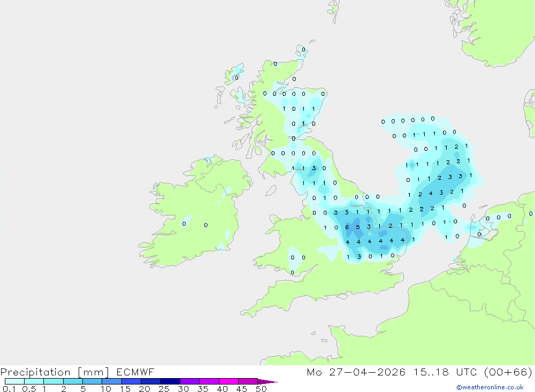Image resolution: width=535 pixels, height=392 pixels.
Task: Click the 0.1–0.5 mm palest legend swatch
Action: coord(14,381)
